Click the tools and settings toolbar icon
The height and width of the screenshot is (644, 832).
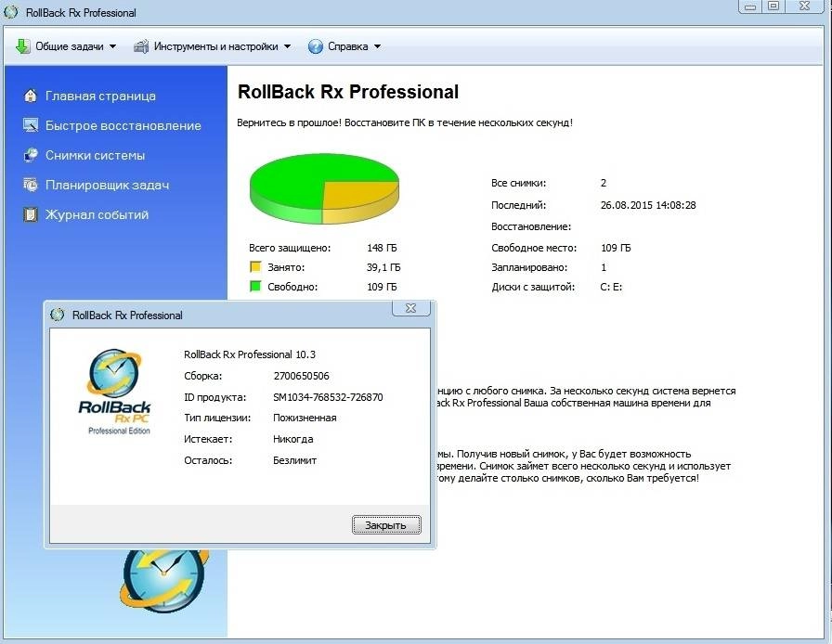pos(140,46)
